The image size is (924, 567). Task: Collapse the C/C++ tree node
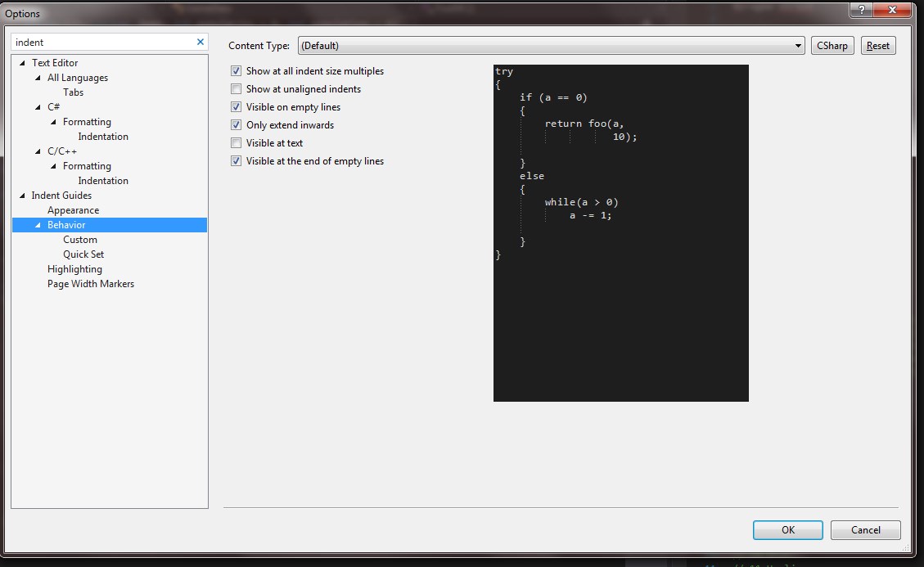pos(38,151)
